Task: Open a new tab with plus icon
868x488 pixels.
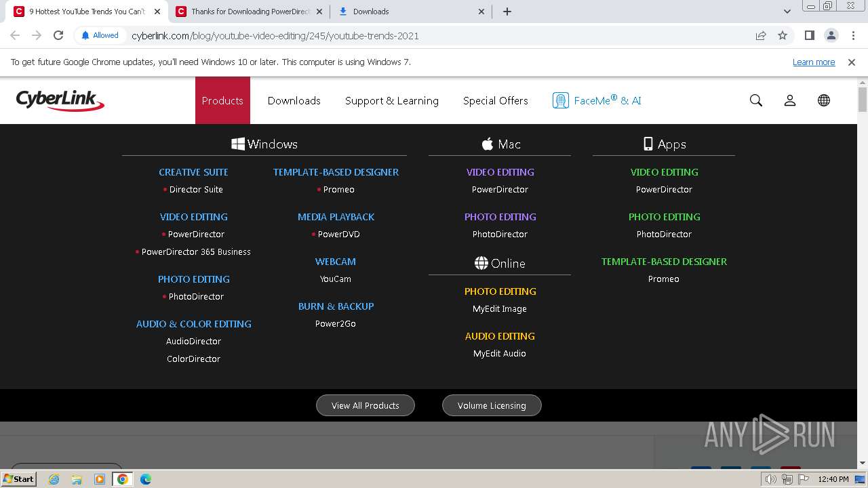Action: (x=507, y=12)
